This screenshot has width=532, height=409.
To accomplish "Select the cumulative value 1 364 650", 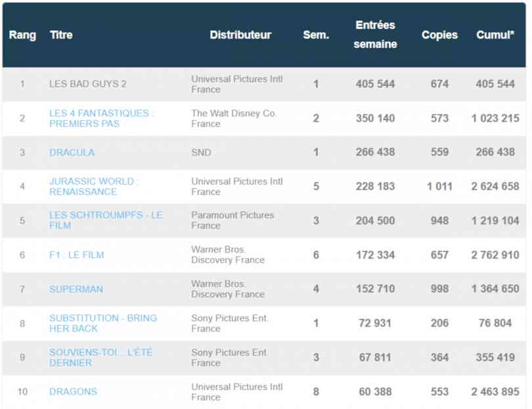I will 495,289.
